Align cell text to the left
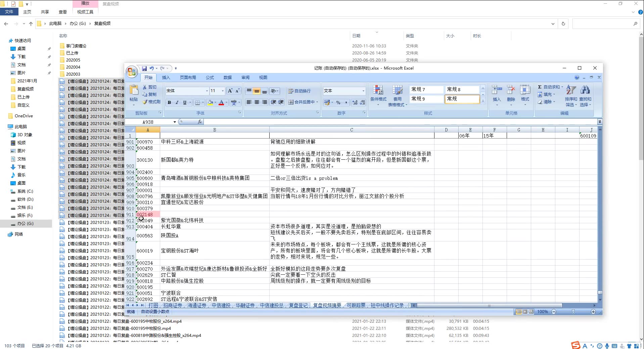The image size is (644, 349). 249,102
